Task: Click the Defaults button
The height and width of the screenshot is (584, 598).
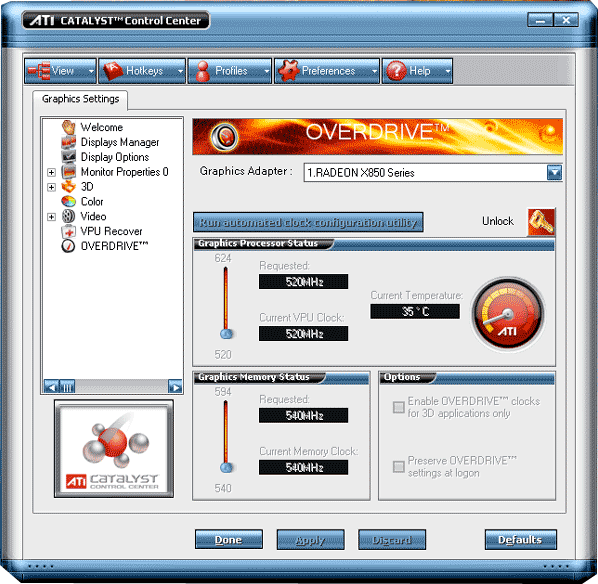Action: tap(521, 539)
